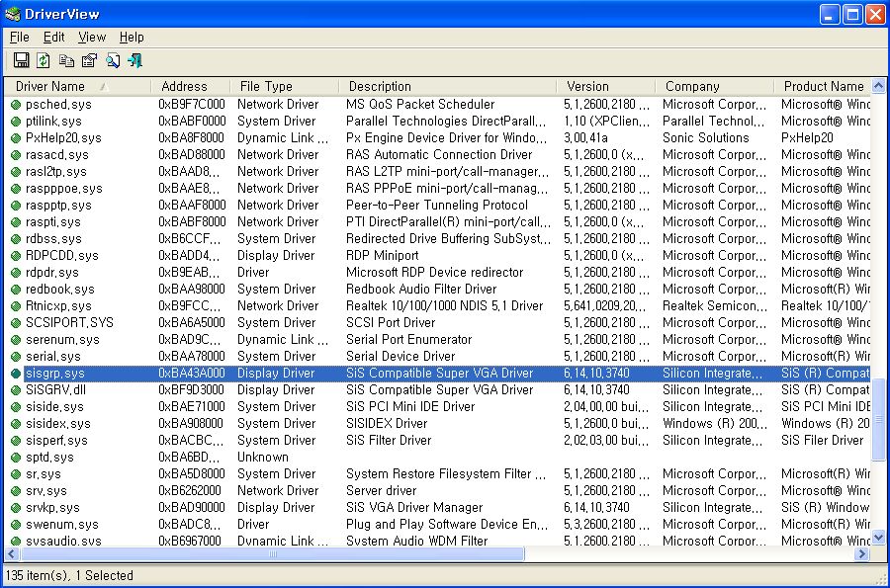This screenshot has width=890, height=588.
Task: Select the status icon next to swenum.sys
Action: (x=16, y=525)
